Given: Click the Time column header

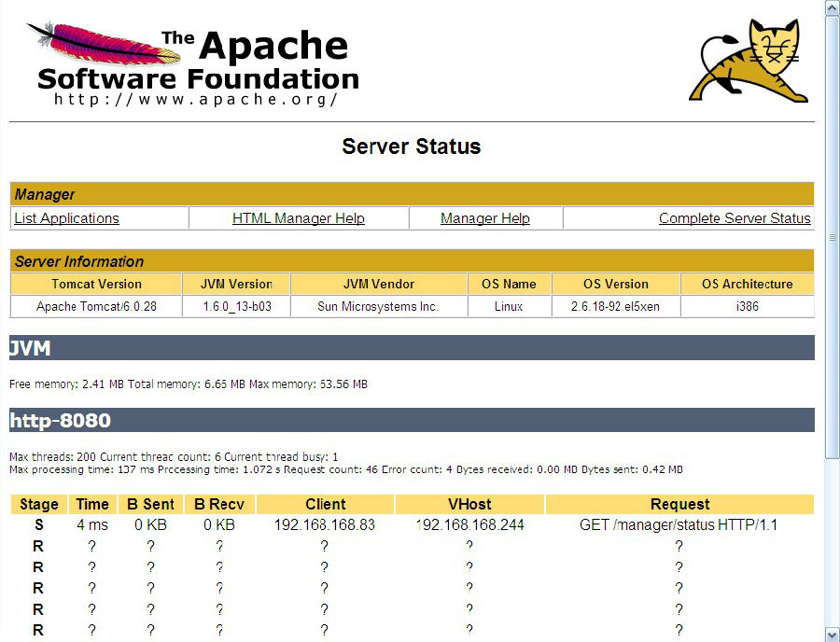Looking at the screenshot, I should pyautogui.click(x=92, y=505).
